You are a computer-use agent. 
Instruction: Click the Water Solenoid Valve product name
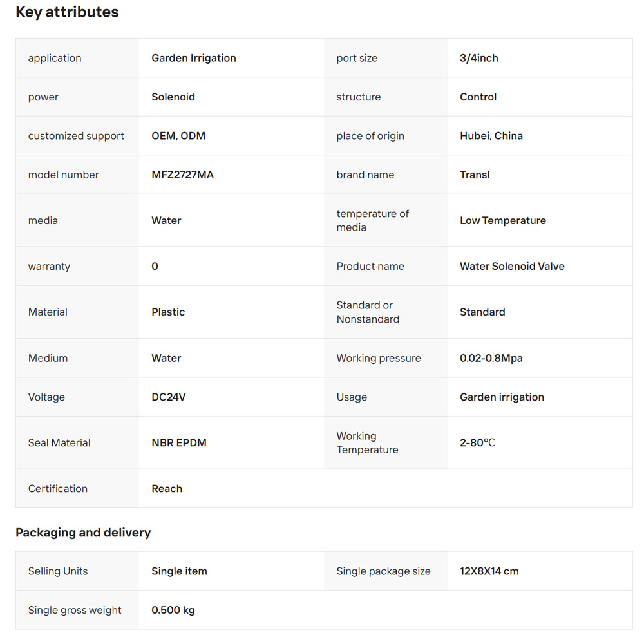click(x=512, y=266)
